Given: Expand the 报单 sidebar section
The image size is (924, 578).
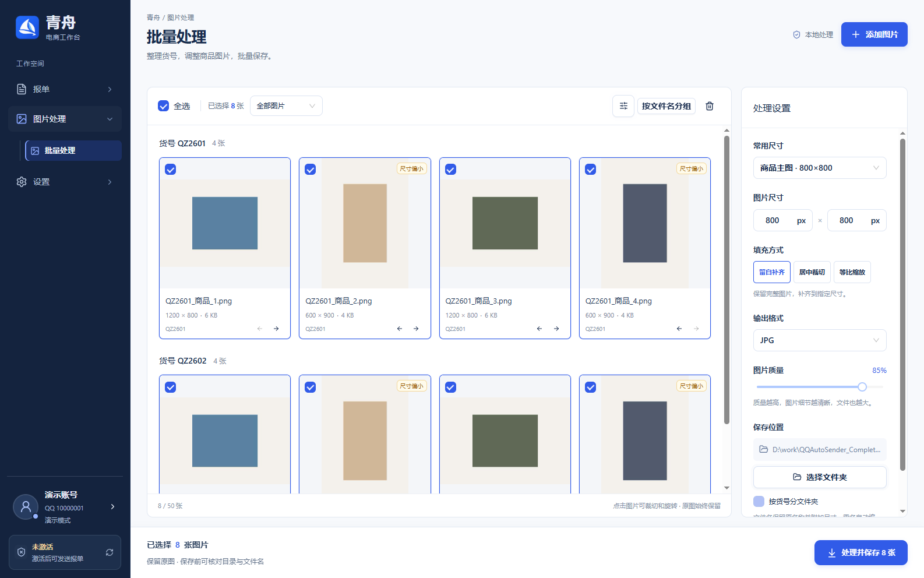Looking at the screenshot, I should [x=65, y=89].
